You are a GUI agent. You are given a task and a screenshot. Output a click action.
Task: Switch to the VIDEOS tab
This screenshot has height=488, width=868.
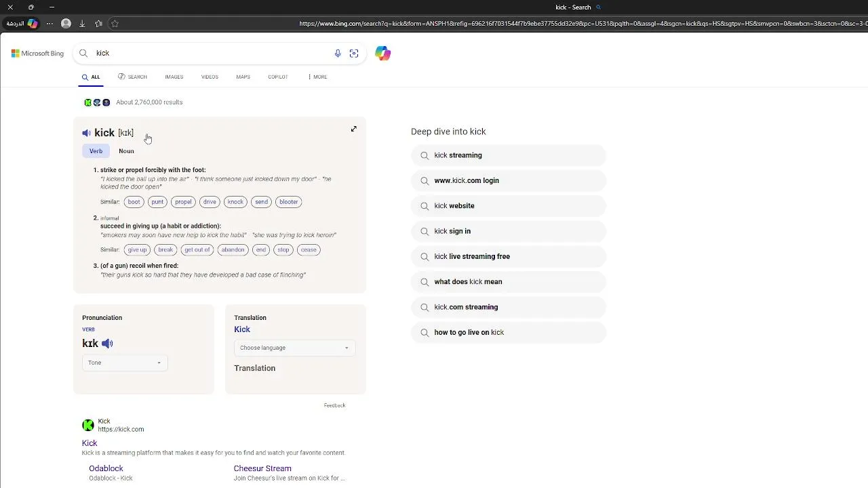click(x=210, y=77)
